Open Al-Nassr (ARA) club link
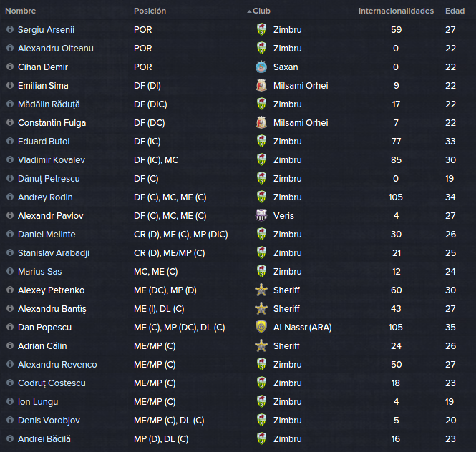476x452 pixels. 302,328
